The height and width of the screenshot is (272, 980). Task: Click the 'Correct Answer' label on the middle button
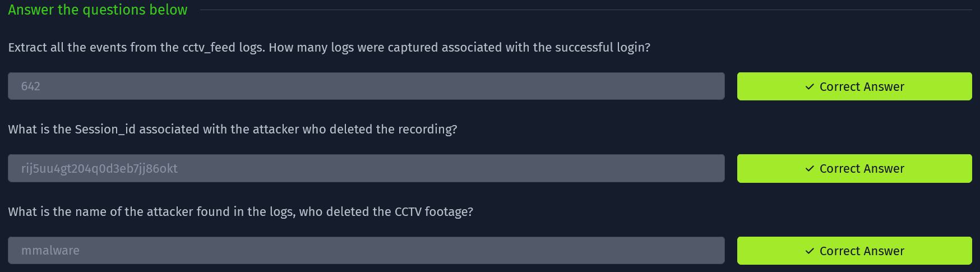(x=862, y=169)
